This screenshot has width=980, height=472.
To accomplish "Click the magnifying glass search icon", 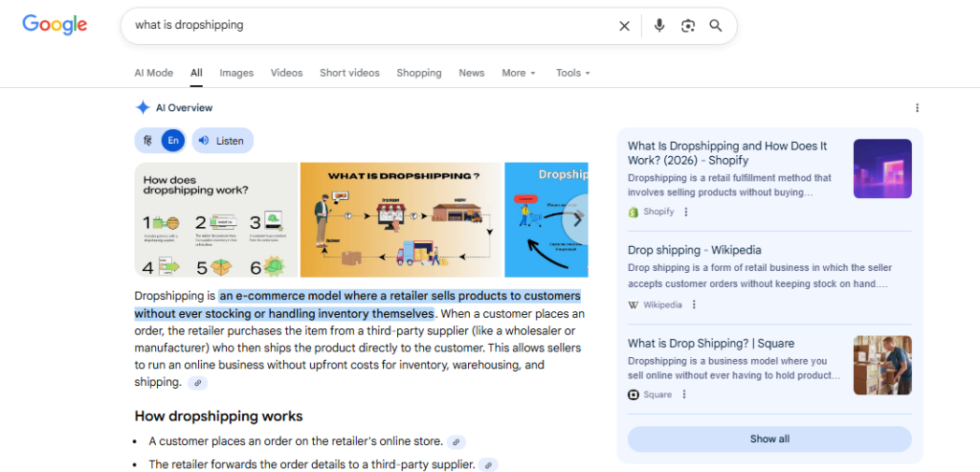I will click(716, 26).
